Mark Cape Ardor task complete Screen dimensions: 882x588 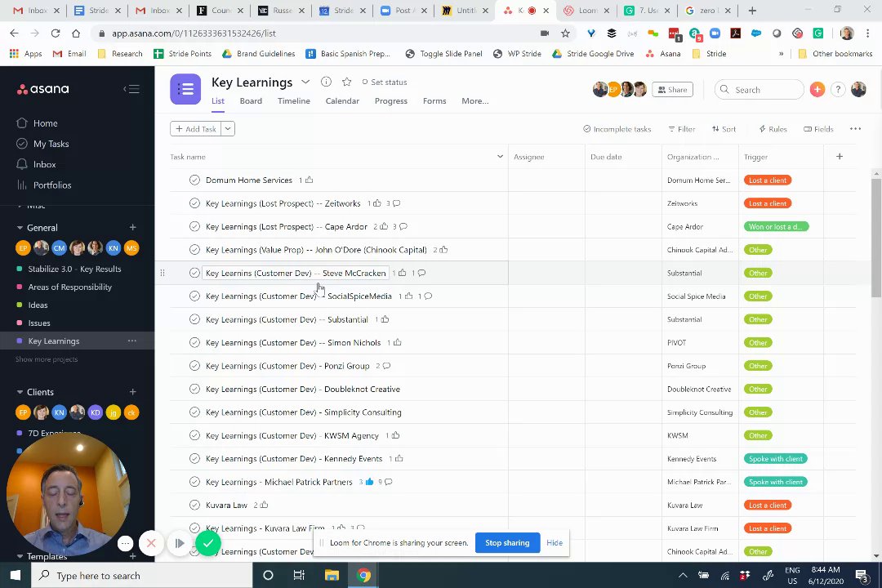pyautogui.click(x=194, y=226)
